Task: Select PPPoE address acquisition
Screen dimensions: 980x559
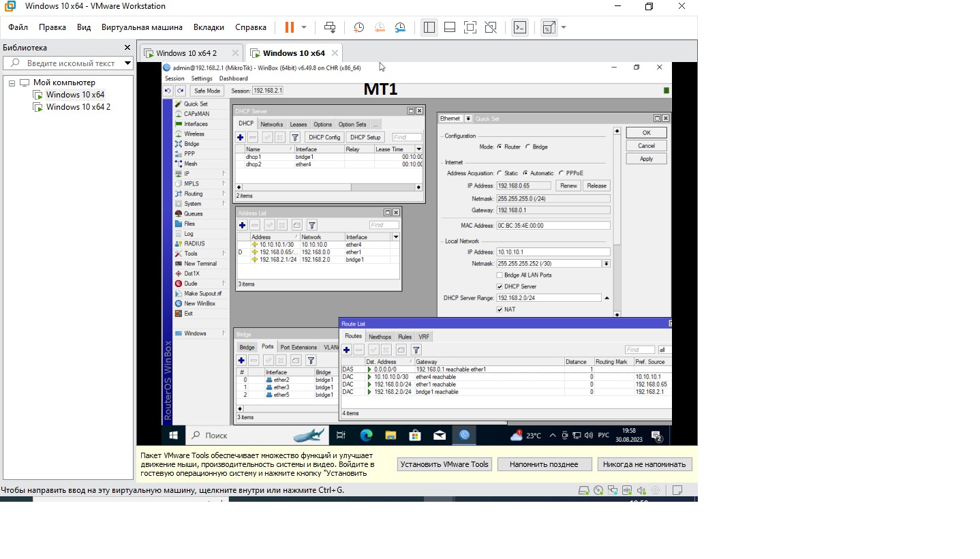Action: 561,173
